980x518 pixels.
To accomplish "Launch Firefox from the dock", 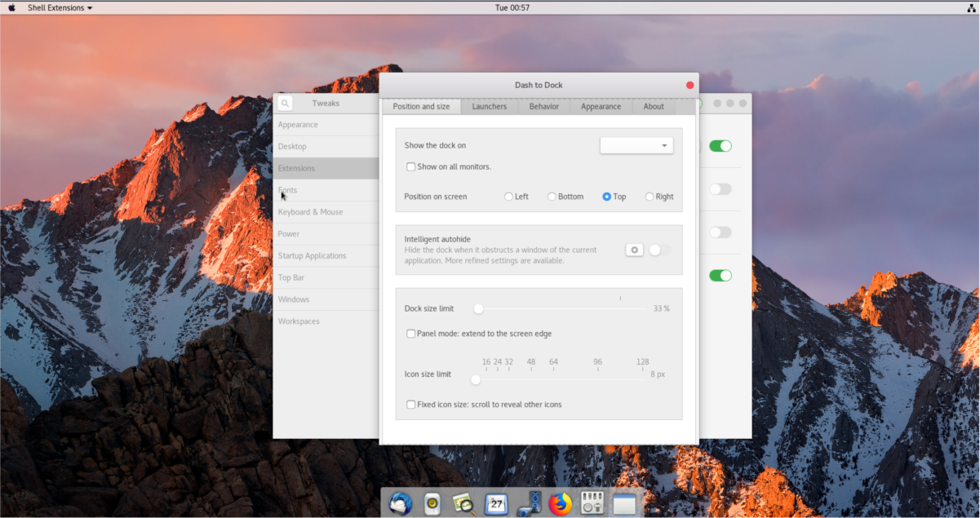I will pos(560,503).
